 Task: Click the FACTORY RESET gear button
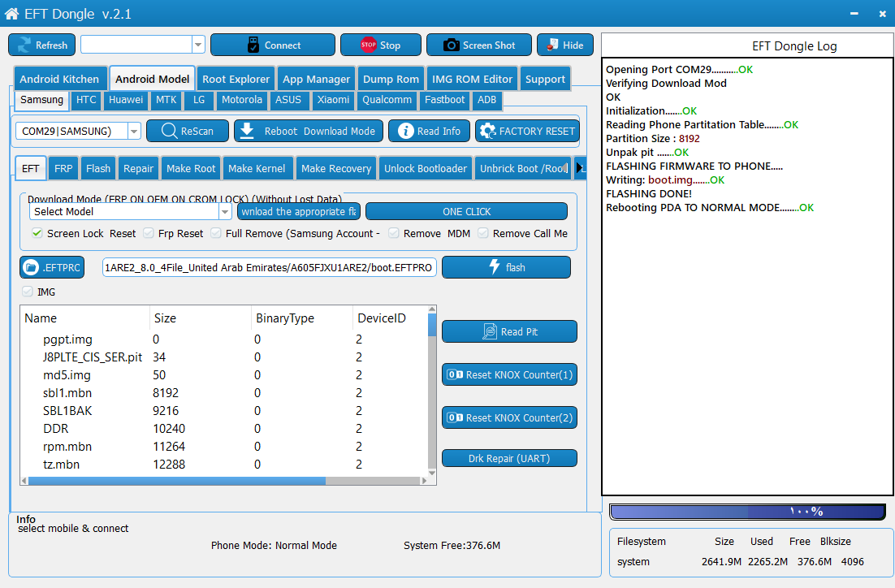coord(527,131)
